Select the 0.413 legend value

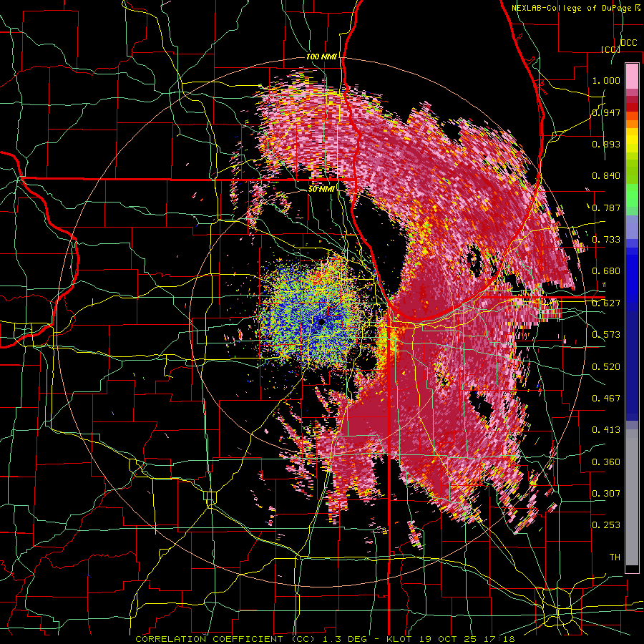(606, 430)
